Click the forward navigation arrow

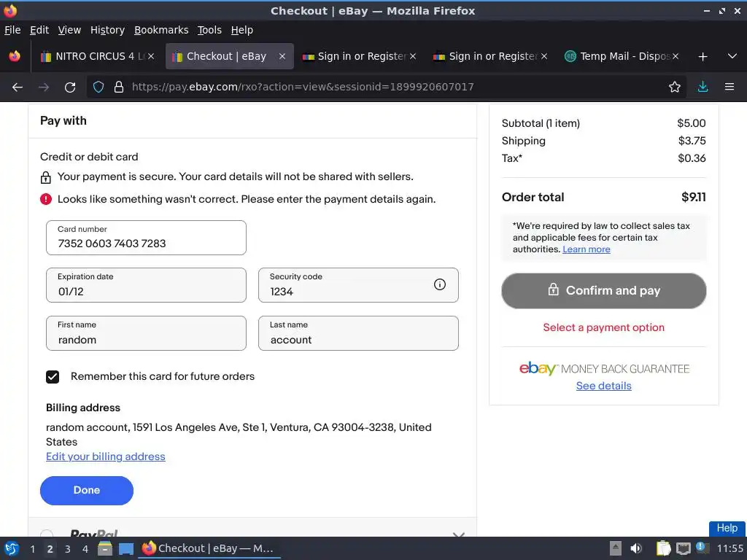pyautogui.click(x=44, y=87)
